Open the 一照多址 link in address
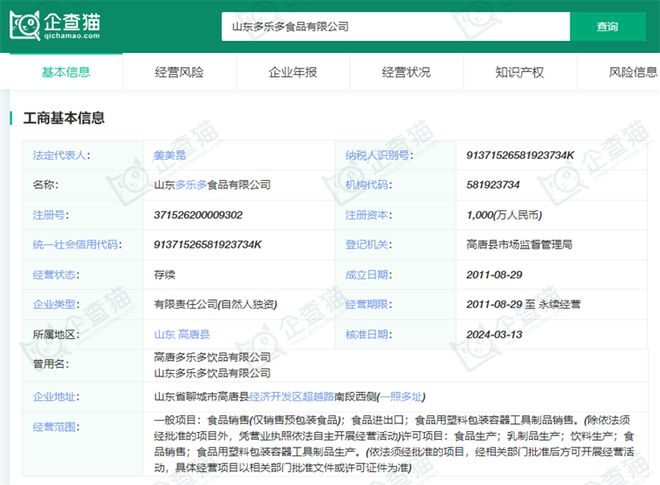660x485 pixels. (401, 397)
